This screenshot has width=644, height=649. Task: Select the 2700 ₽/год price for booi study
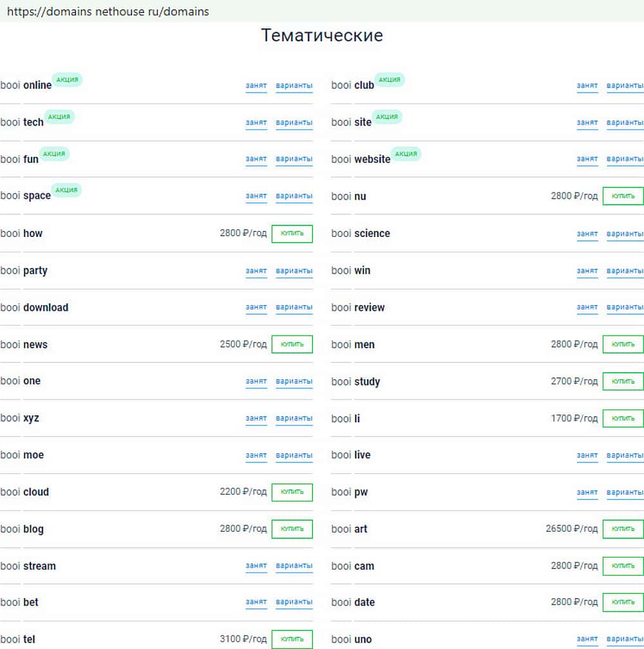(574, 381)
